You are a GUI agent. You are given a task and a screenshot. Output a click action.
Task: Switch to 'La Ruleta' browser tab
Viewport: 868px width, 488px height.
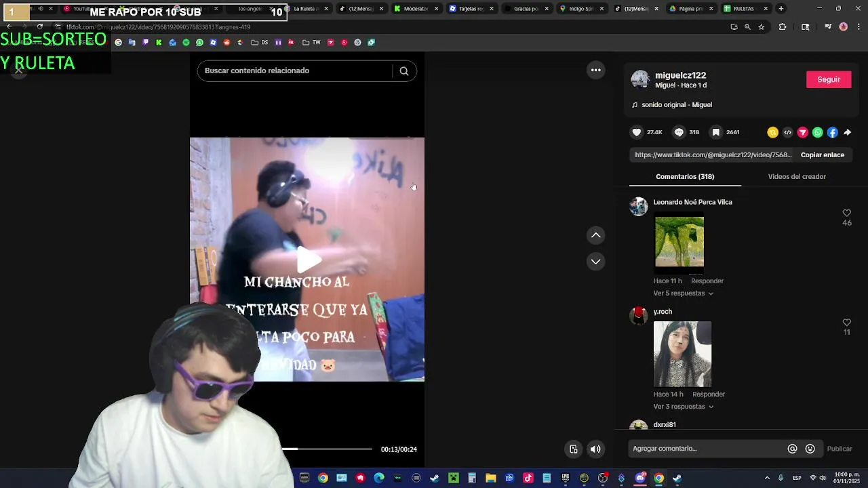point(309,9)
